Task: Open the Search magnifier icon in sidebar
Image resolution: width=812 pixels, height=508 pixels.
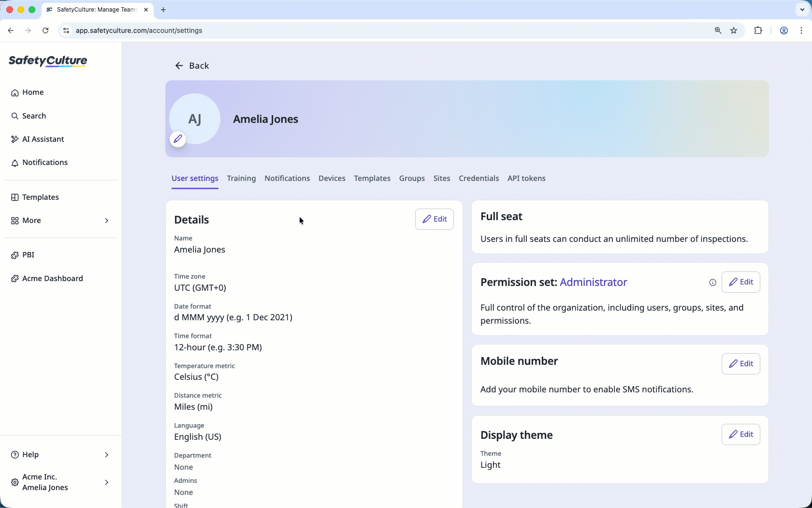Action: (15, 116)
